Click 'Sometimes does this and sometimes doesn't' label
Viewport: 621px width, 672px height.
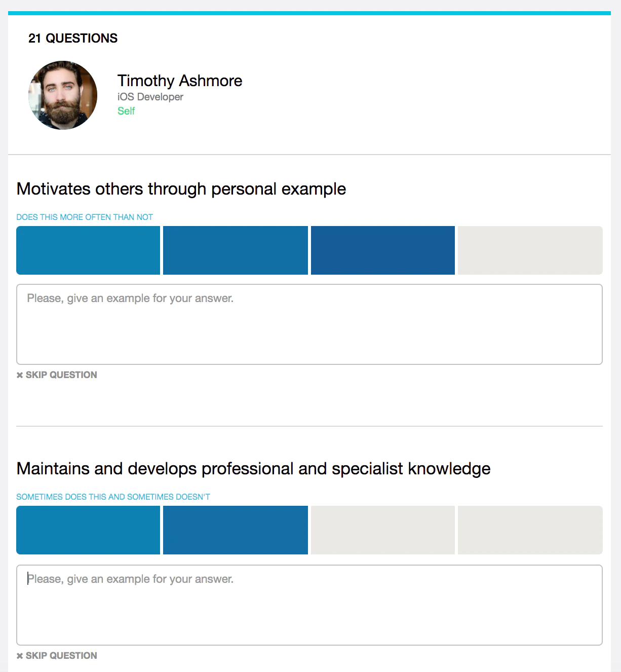coord(113,497)
